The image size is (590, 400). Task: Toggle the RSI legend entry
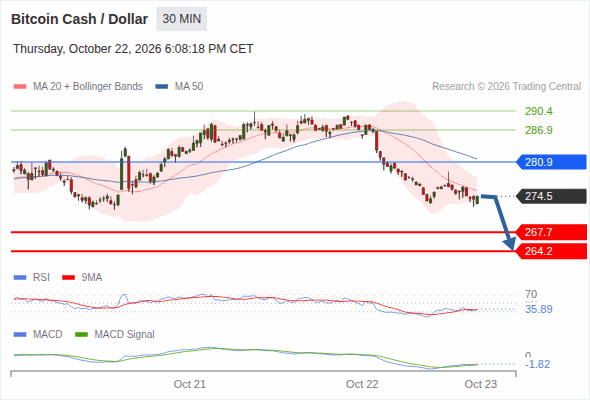pyautogui.click(x=32, y=277)
